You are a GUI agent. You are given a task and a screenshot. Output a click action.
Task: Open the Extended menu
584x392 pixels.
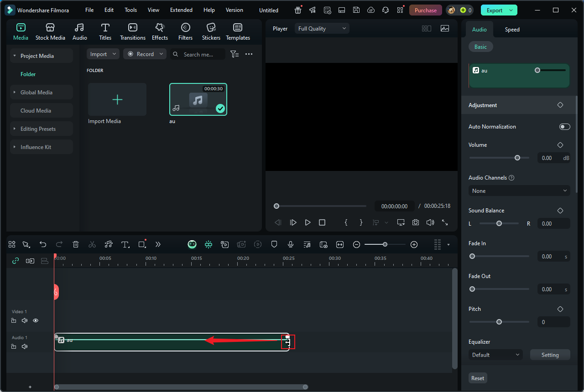[181, 10]
